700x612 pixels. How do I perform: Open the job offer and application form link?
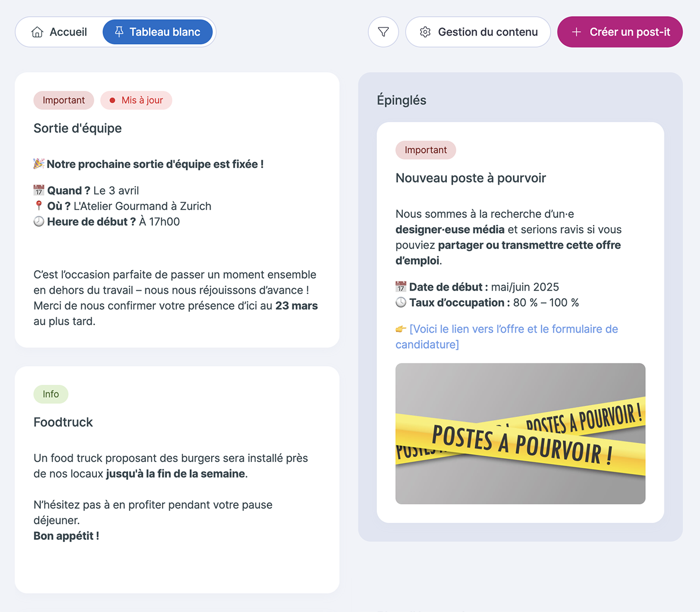click(507, 336)
